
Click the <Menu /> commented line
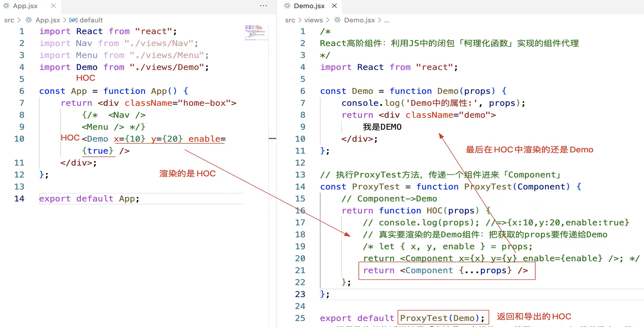[x=113, y=127]
